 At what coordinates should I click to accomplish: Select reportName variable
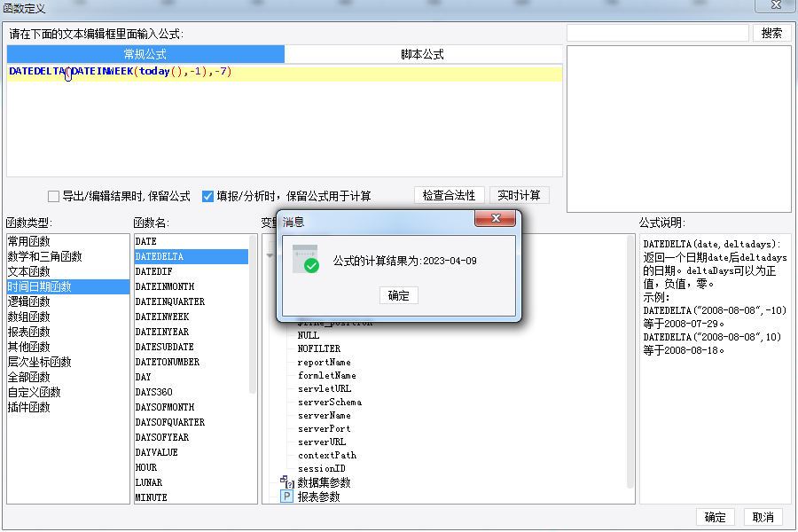pyautogui.click(x=325, y=362)
